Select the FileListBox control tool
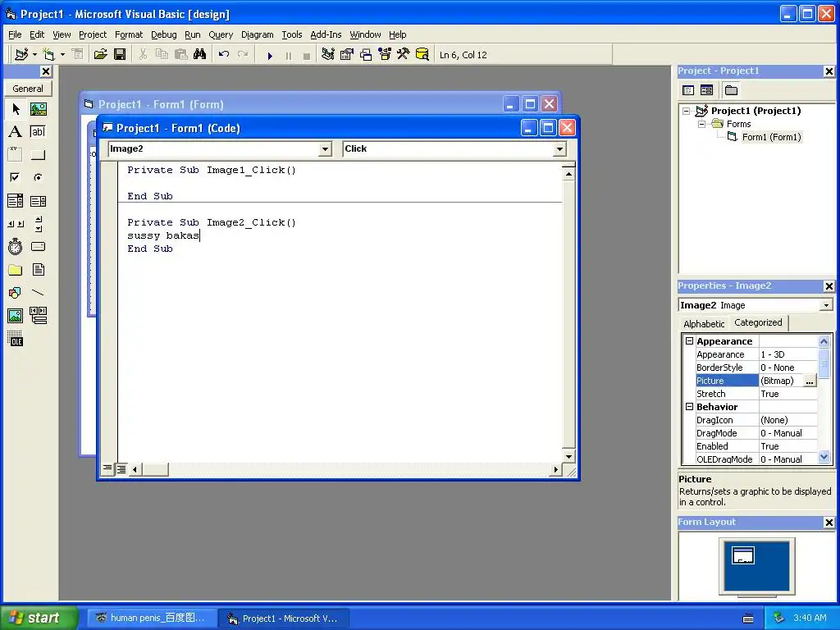Image resolution: width=840 pixels, height=630 pixels. pos(38,269)
